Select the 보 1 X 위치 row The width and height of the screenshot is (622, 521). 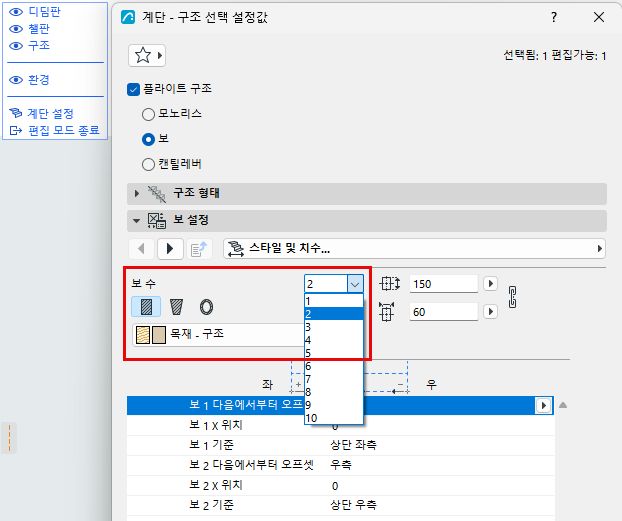click(x=340, y=425)
